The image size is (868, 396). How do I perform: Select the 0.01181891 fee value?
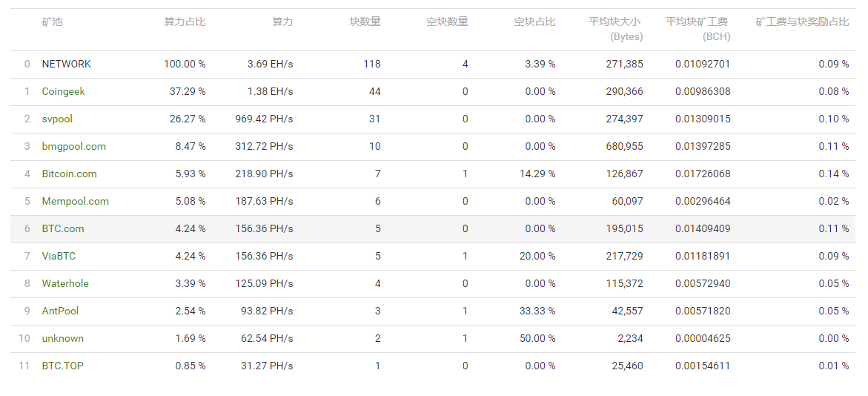[703, 256]
